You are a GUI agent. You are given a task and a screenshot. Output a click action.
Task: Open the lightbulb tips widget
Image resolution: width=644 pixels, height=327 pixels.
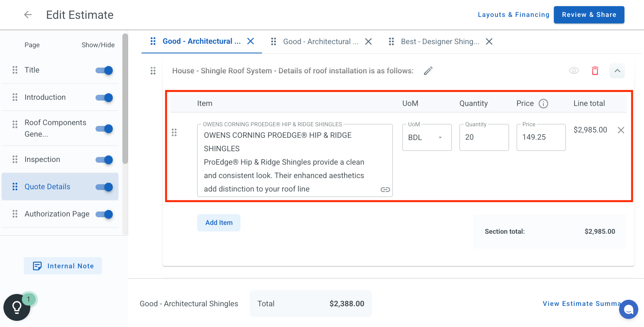(17, 307)
